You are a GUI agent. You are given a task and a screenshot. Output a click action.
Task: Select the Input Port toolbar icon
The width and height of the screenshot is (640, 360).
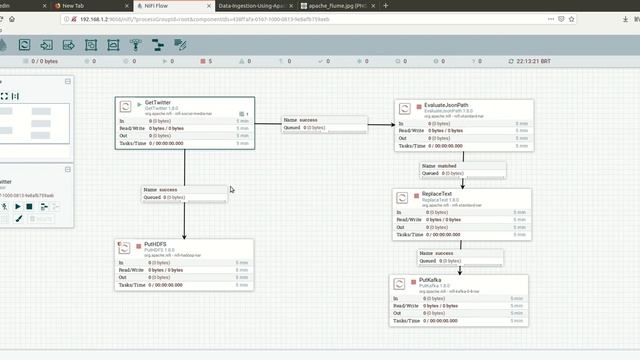[47, 45]
